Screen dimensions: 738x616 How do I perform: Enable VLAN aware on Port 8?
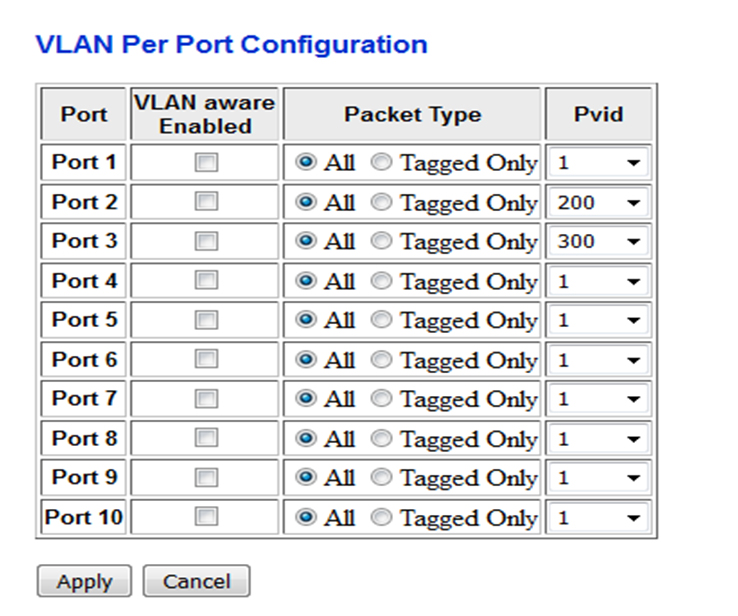pyautogui.click(x=206, y=439)
